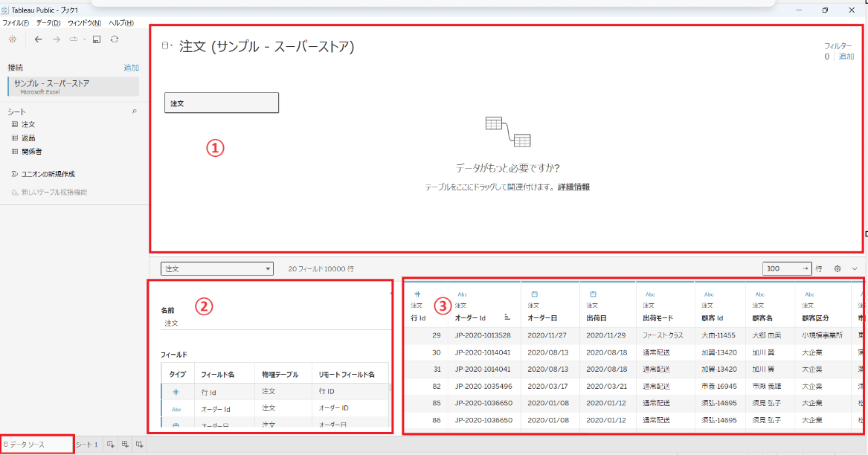868x455 pixels.
Task: Select サンプル - スーパーストア connection
Action: click(74, 86)
